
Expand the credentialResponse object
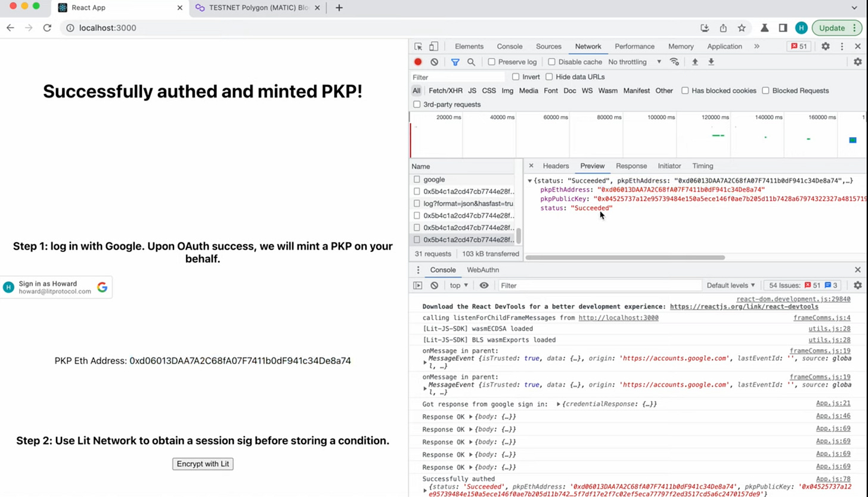click(559, 404)
